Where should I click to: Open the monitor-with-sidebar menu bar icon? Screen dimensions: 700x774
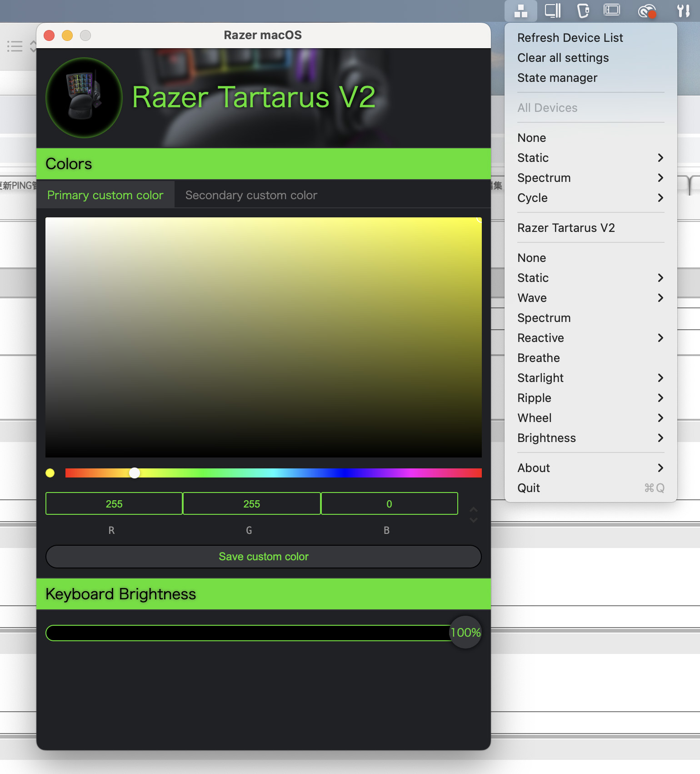pyautogui.click(x=553, y=10)
